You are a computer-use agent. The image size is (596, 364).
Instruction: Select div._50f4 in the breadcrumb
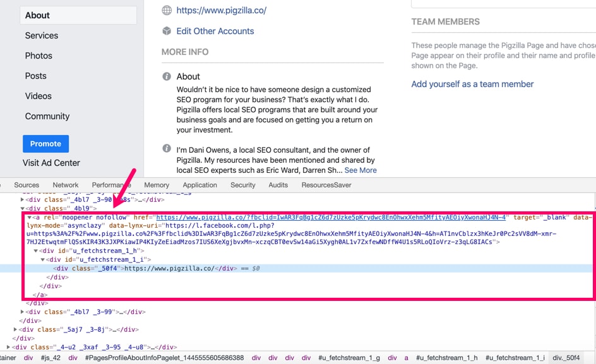[566, 358]
